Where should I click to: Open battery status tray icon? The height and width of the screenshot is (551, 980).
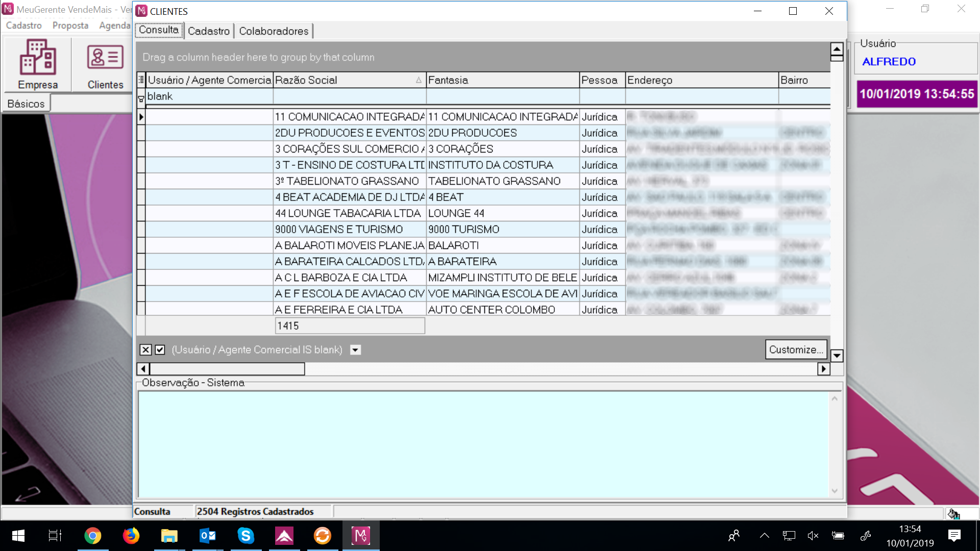coord(838,536)
